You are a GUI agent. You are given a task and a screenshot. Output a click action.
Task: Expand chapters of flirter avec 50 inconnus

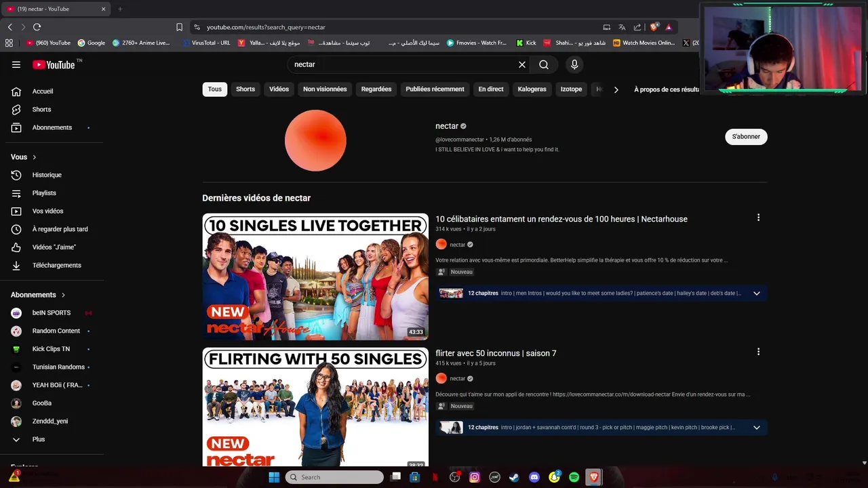coord(757,428)
